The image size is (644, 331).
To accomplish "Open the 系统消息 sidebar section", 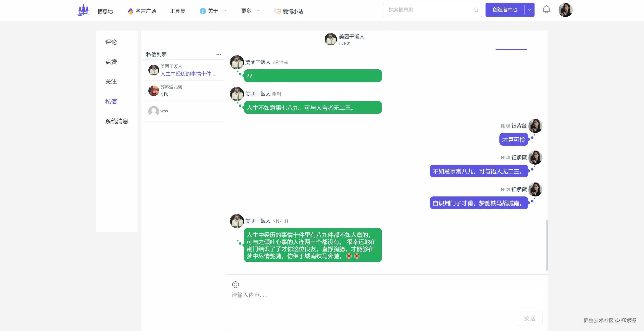I will click(x=117, y=121).
